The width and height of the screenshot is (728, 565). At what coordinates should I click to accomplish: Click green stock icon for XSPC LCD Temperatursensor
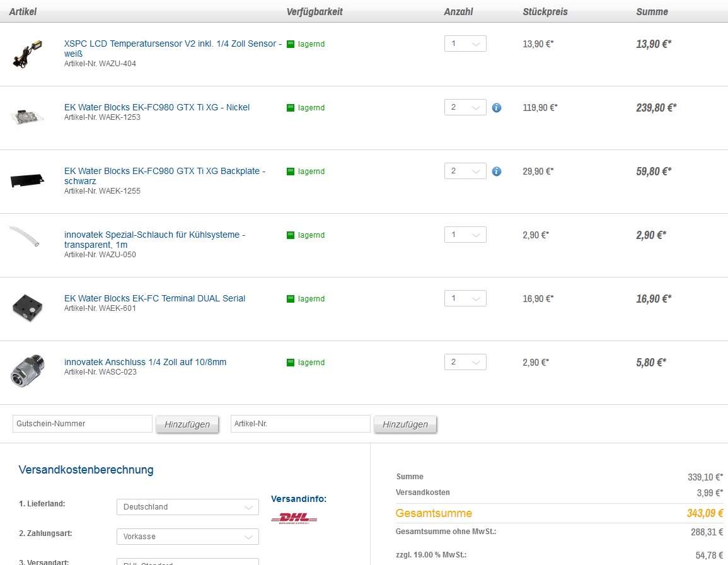[291, 44]
